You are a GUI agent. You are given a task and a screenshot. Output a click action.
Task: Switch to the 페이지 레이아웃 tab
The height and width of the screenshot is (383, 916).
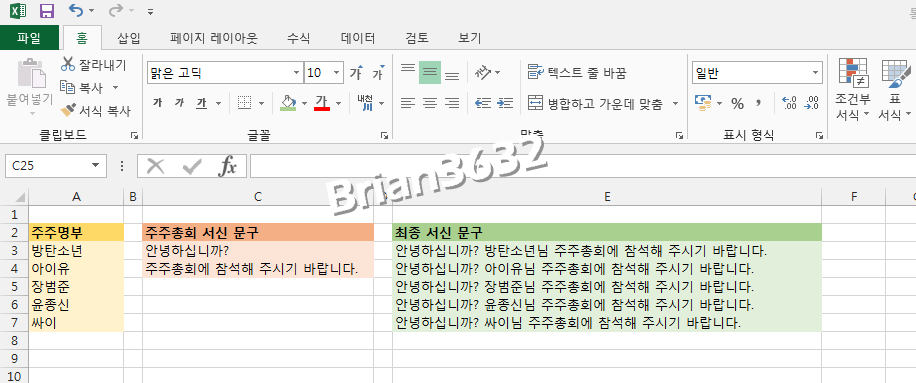point(213,39)
